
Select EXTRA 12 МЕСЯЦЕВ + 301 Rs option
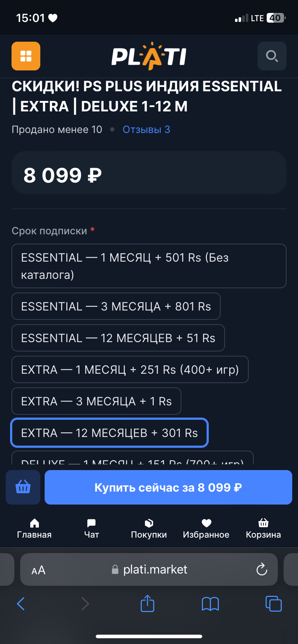point(109,433)
